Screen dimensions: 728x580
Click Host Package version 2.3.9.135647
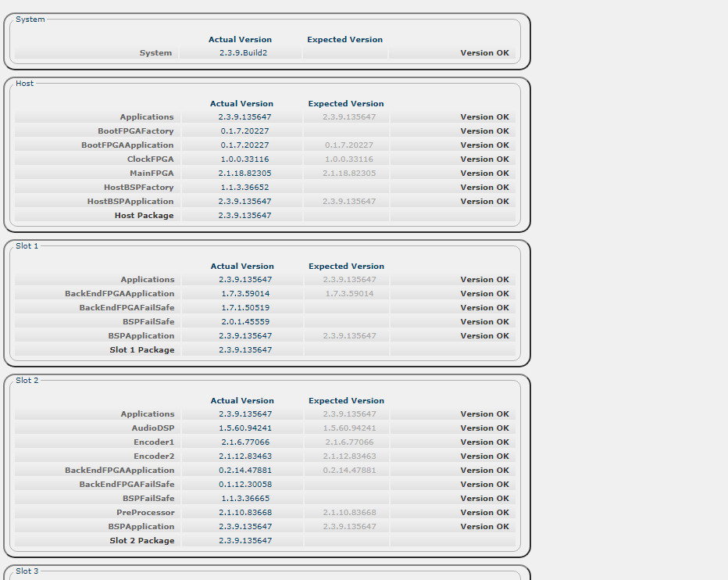click(244, 215)
